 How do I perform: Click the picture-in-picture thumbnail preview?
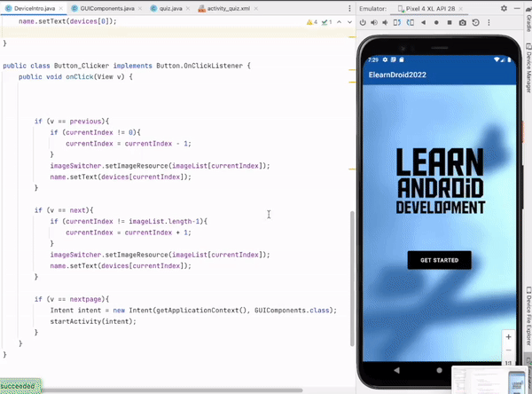(x=489, y=381)
